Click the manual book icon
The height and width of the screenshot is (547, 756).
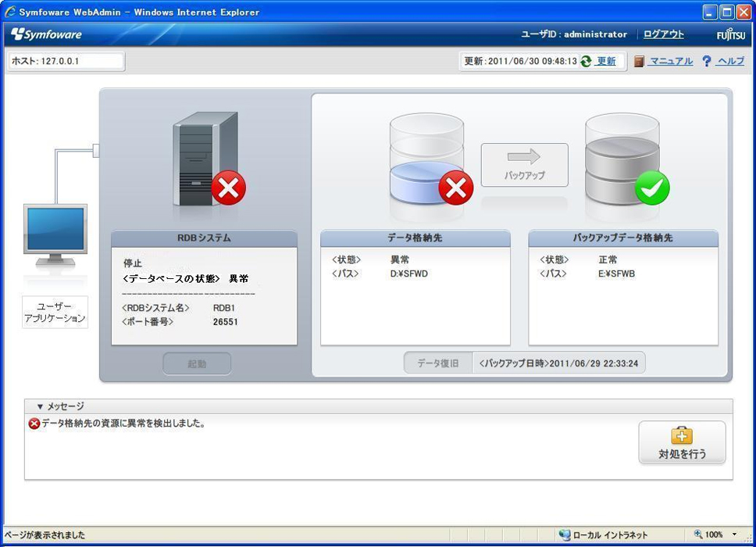tap(639, 61)
